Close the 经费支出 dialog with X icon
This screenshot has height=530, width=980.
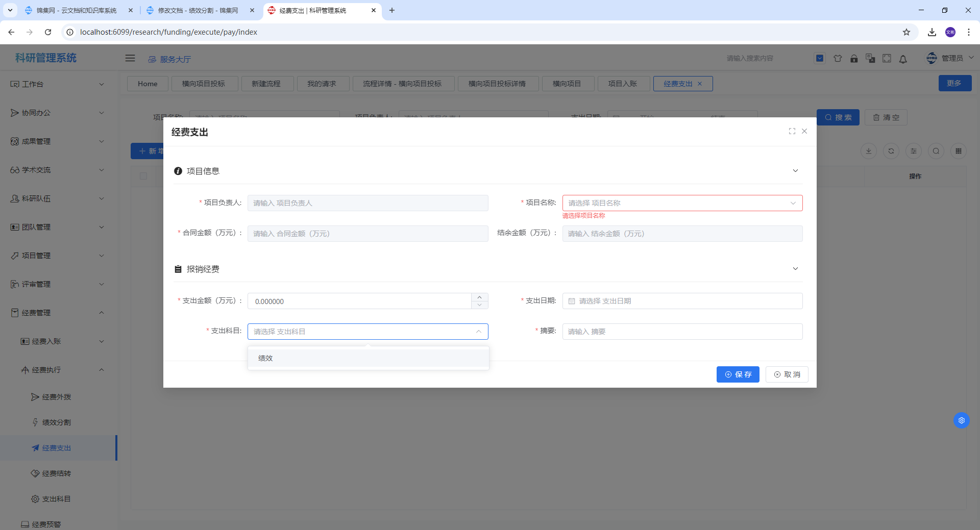pos(804,131)
